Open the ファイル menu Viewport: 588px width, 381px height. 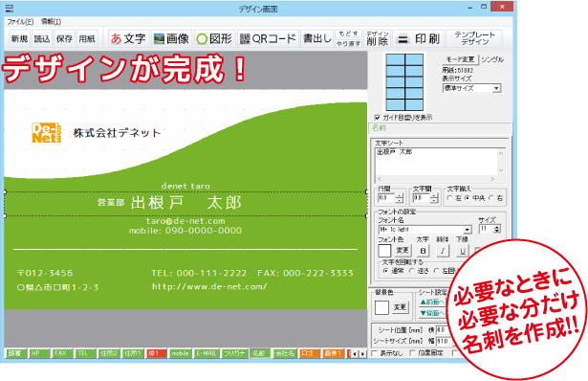click(20, 22)
